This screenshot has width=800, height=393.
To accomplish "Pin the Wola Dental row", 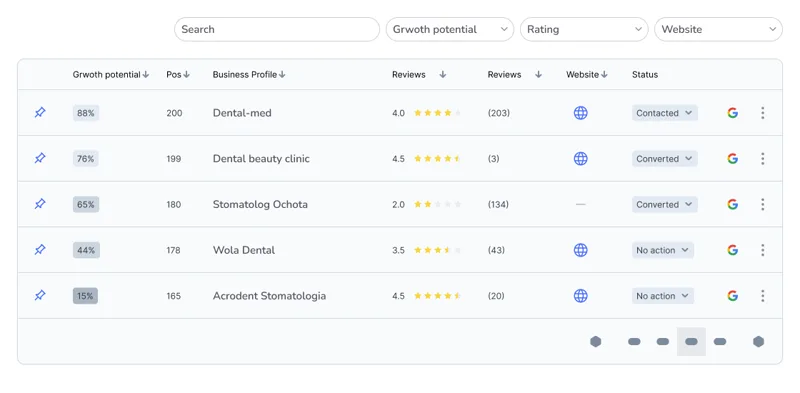I will point(40,250).
